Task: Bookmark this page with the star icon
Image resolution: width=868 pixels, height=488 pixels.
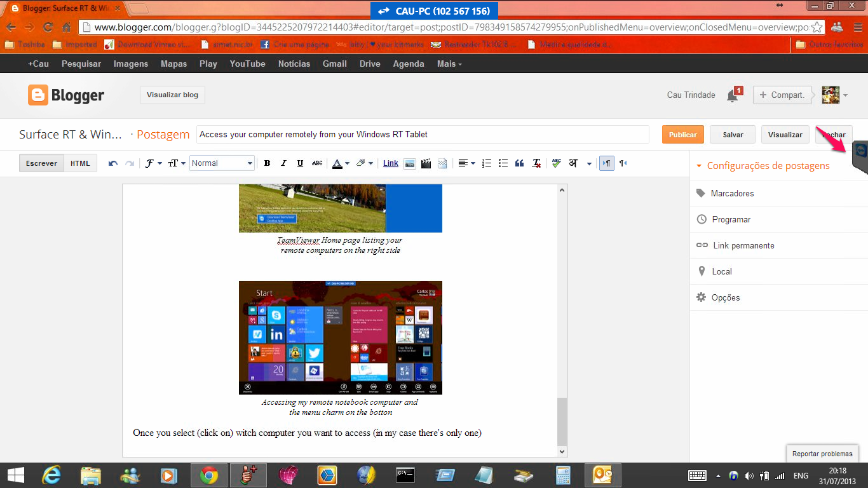Action: coord(817,27)
